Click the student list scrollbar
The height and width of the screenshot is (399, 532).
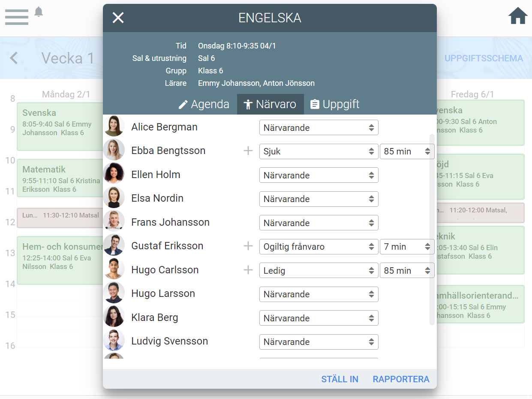point(432,230)
